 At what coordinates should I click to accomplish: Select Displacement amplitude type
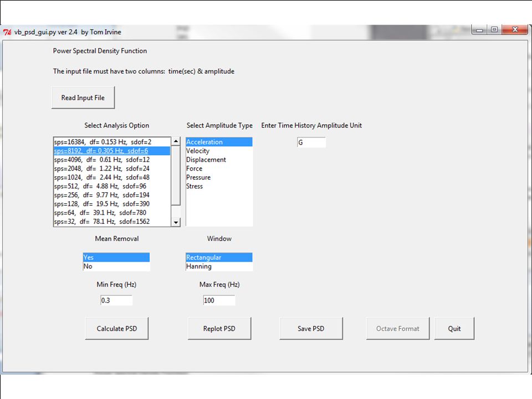click(x=219, y=160)
